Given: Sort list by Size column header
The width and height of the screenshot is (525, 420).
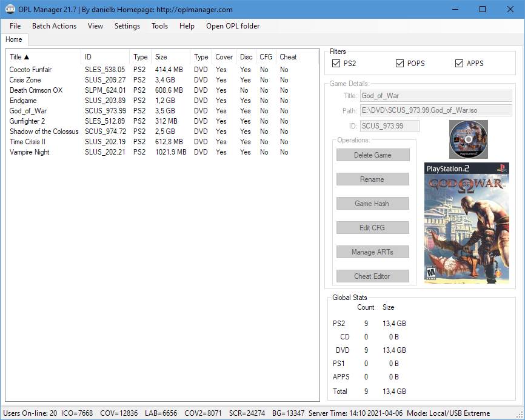Looking at the screenshot, I should pos(171,57).
